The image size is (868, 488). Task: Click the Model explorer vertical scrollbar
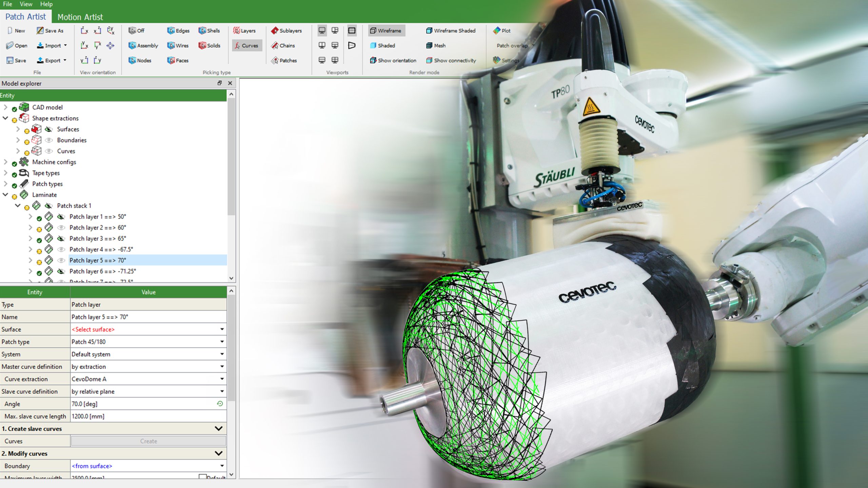point(231,157)
